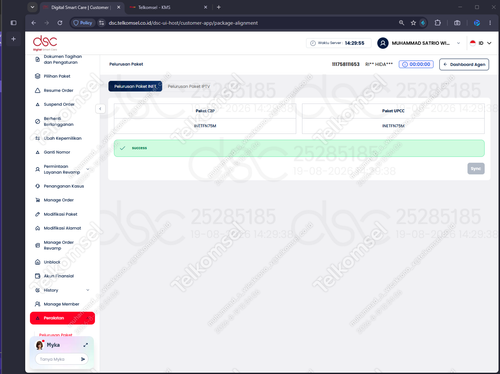Click the Policy badge in address bar
500x374 pixels.
[83, 23]
